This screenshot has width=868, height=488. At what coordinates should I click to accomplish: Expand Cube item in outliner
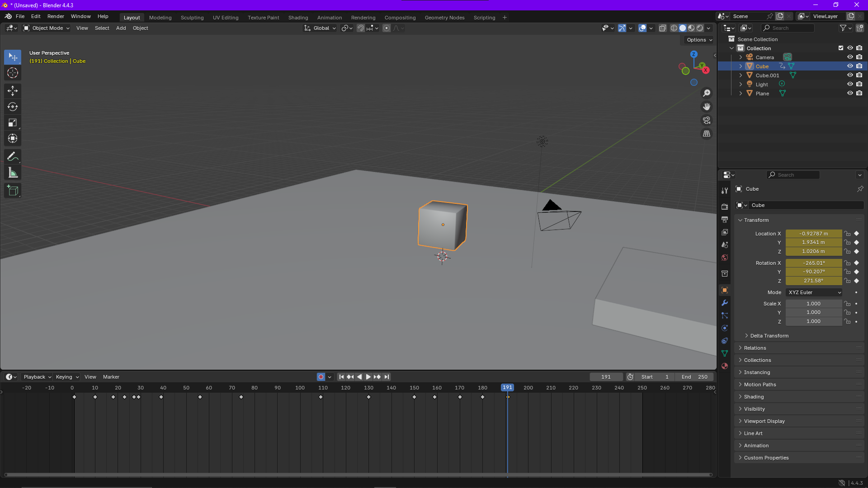tap(741, 66)
